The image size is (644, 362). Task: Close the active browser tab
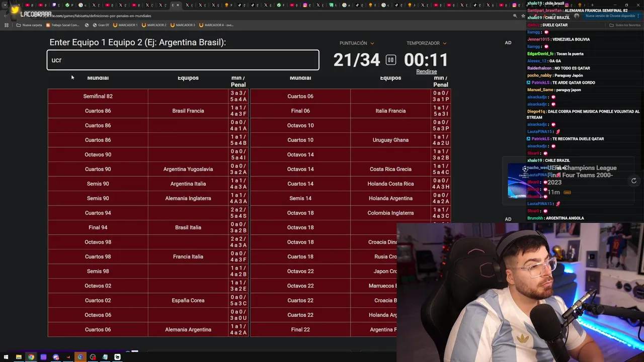point(178,5)
